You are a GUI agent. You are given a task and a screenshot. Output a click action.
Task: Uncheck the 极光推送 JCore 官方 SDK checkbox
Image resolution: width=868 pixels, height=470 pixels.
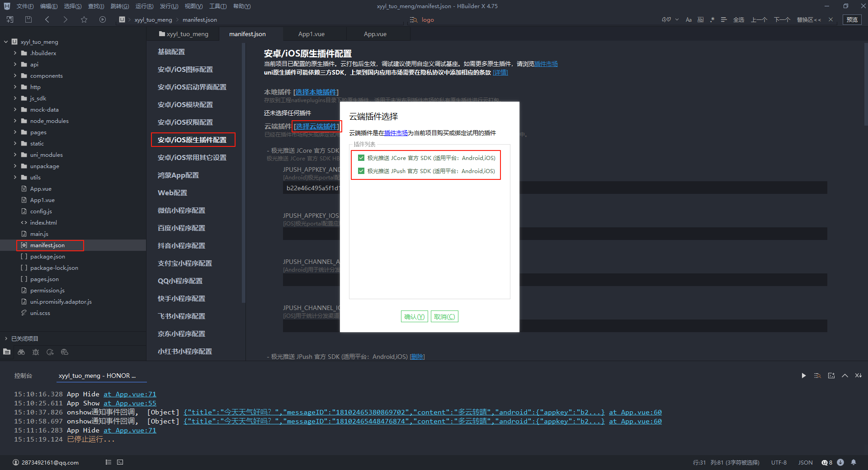point(361,158)
